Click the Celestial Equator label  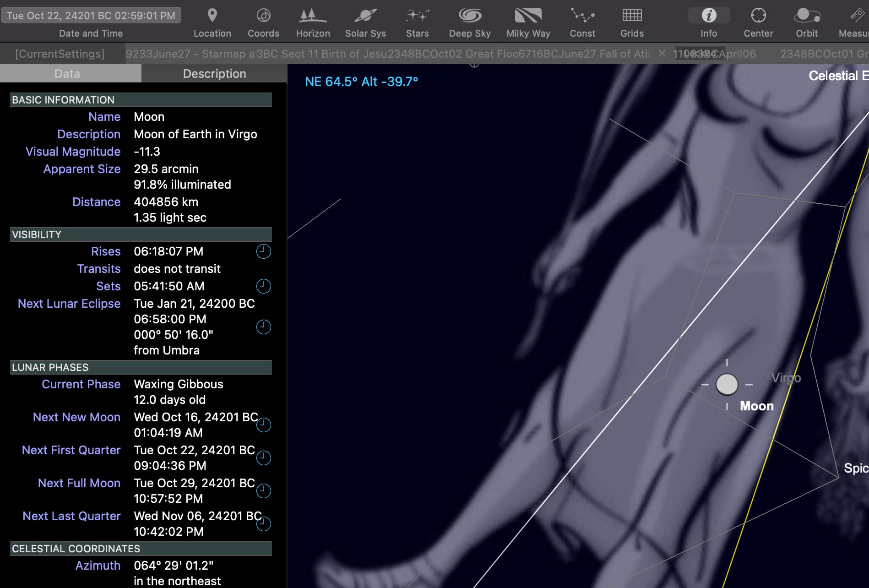(x=839, y=76)
